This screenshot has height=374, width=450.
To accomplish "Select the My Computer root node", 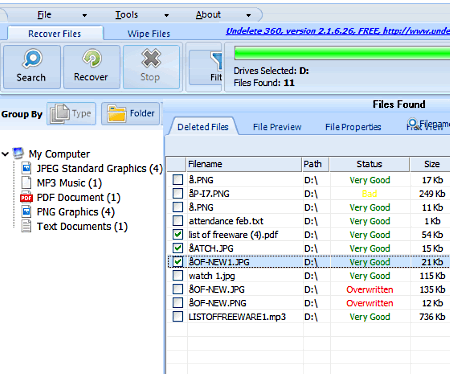I will (x=59, y=154).
